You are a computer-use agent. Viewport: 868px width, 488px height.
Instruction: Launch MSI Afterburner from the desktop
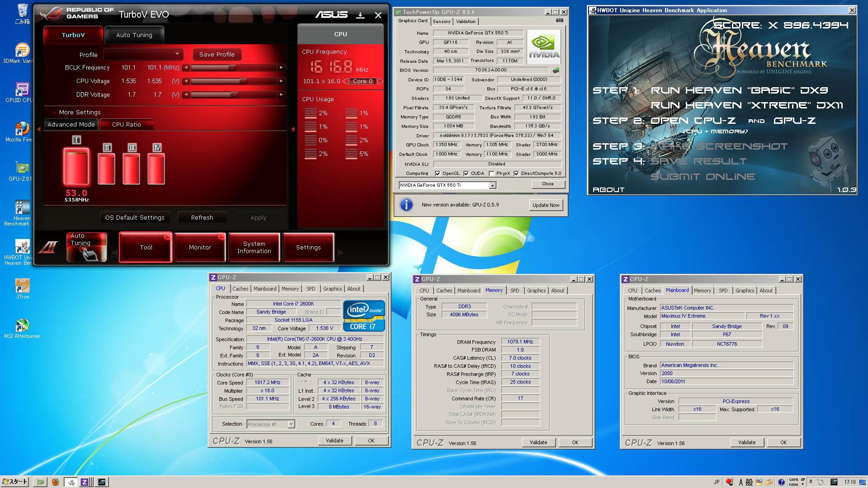click(22, 328)
